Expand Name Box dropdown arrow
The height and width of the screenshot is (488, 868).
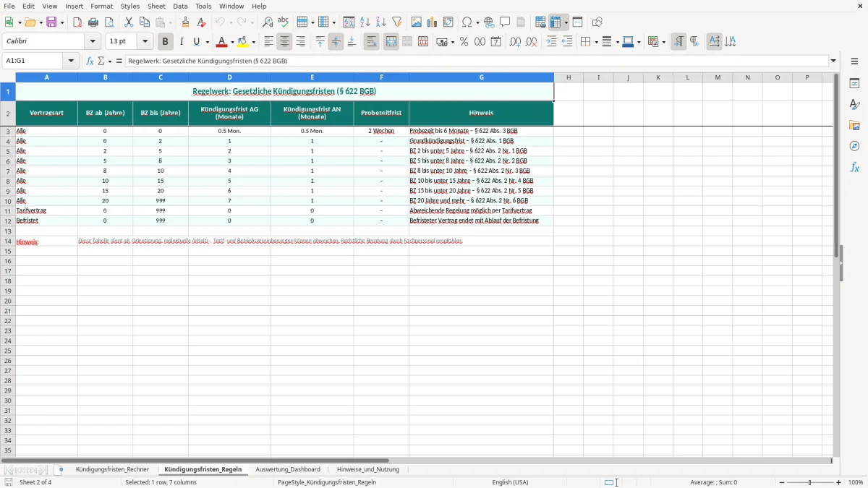(71, 61)
